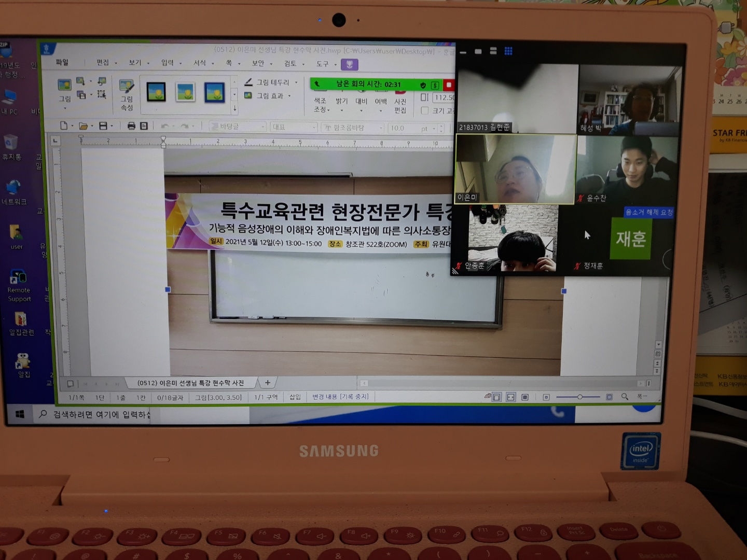
Task: Expand the 그림 테두리 dropdown
Action: tap(296, 82)
